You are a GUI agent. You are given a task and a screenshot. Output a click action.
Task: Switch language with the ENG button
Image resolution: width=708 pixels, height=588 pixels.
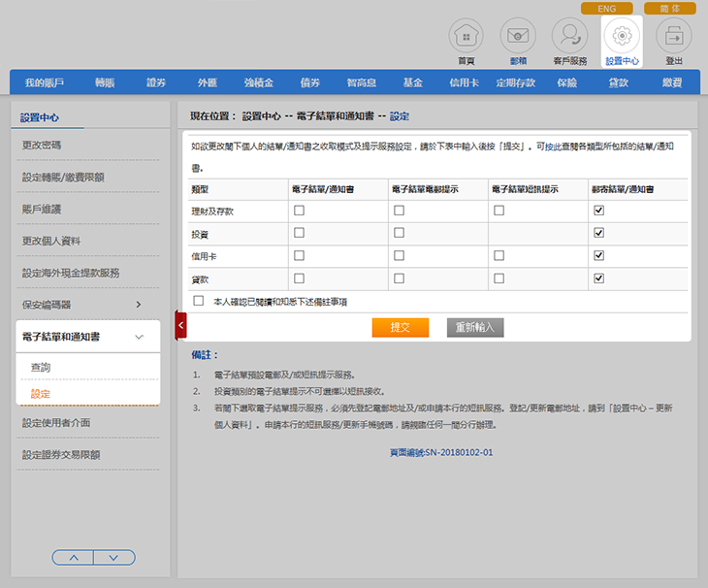point(606,8)
